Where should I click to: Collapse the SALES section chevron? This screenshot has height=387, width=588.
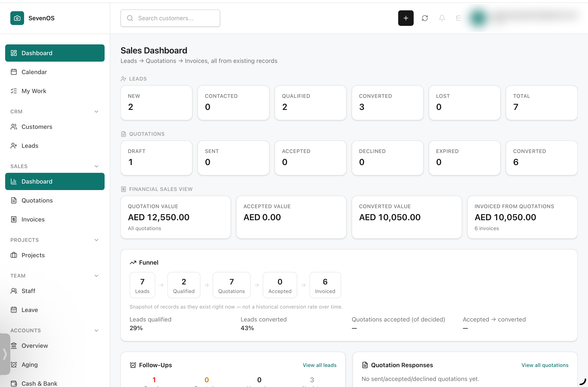click(96, 166)
